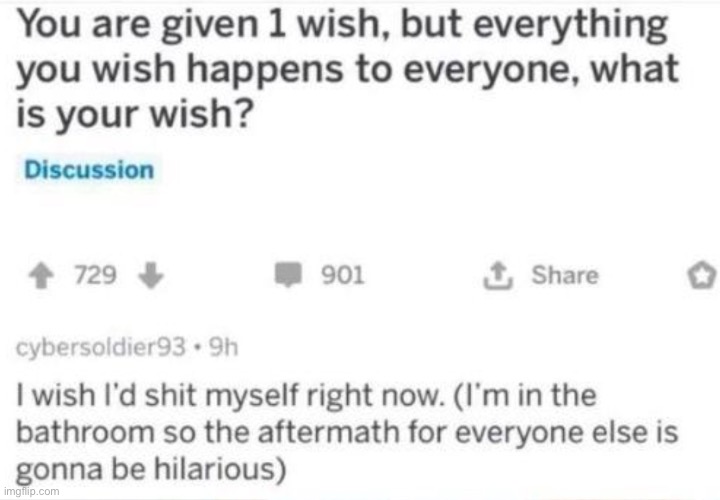Open cybersoldier93's user profile

(x=101, y=348)
